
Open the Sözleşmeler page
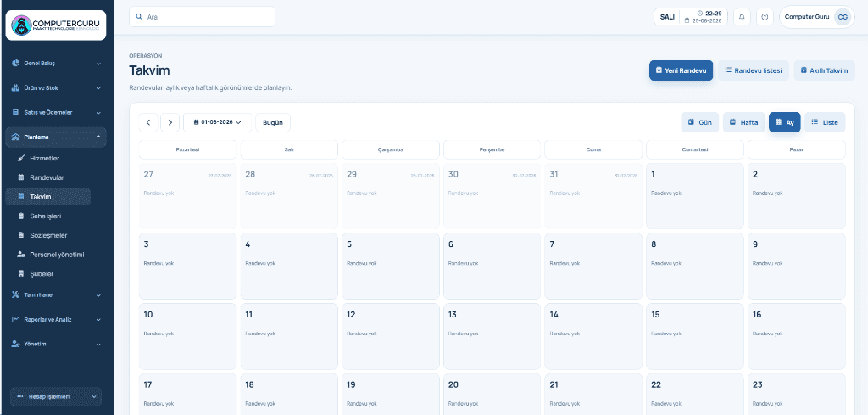pos(48,235)
